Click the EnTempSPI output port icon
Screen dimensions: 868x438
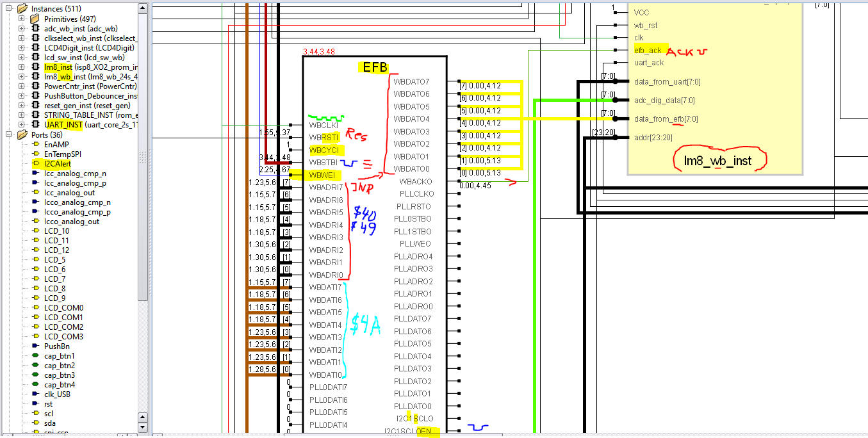point(36,154)
